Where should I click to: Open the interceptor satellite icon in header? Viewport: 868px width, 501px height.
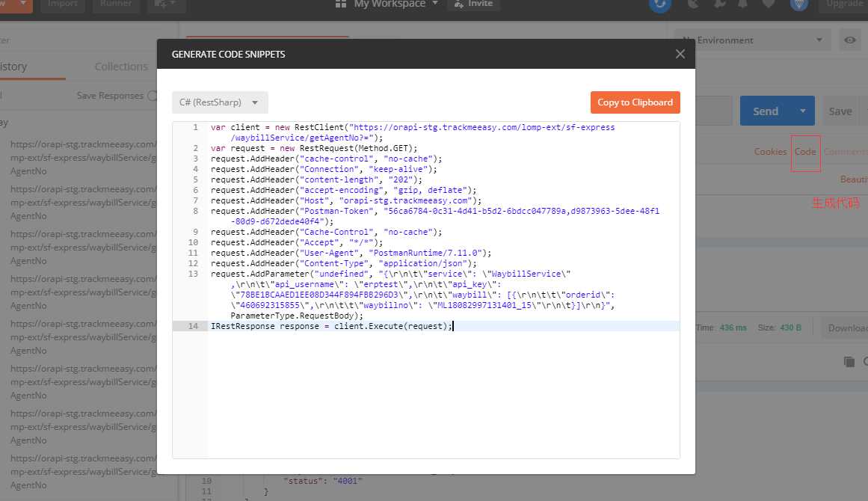click(693, 4)
